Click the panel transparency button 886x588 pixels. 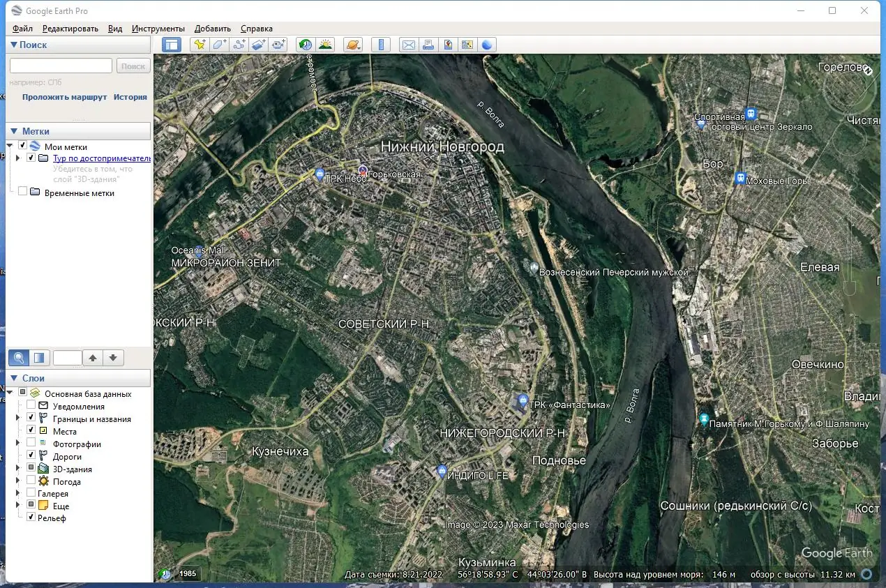[39, 358]
